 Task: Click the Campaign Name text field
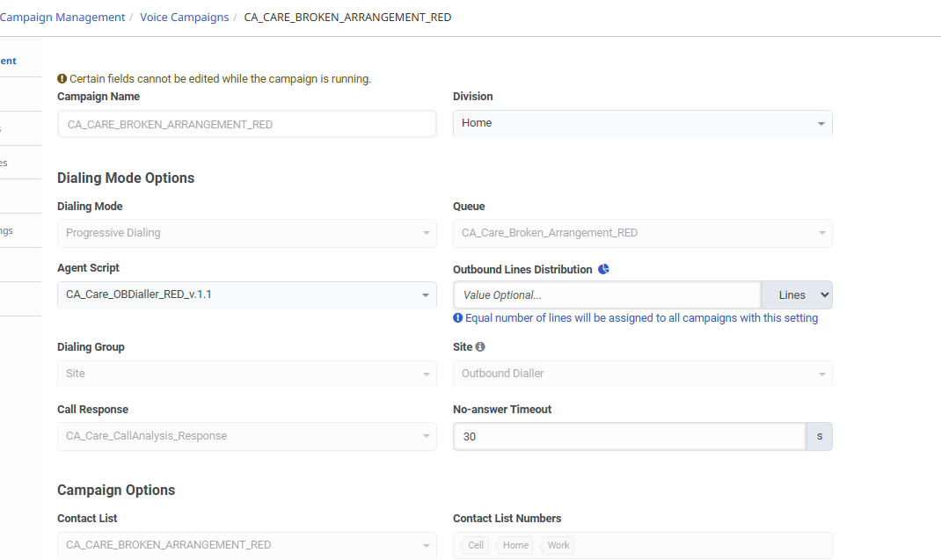[246, 124]
